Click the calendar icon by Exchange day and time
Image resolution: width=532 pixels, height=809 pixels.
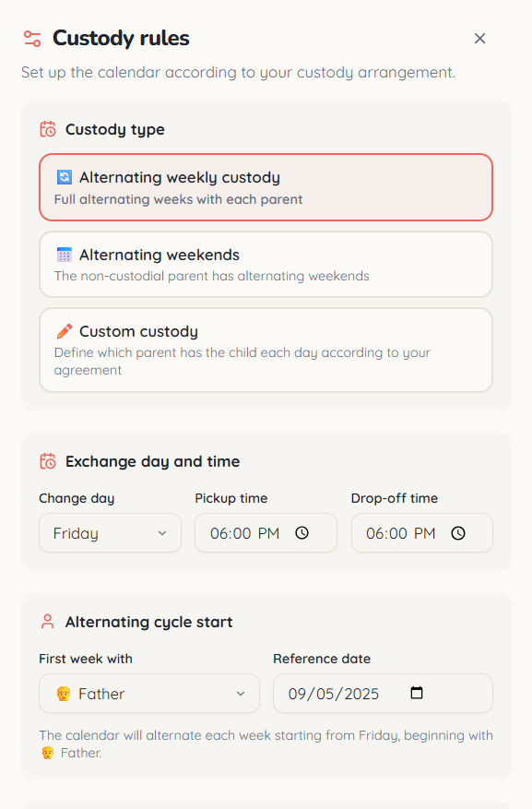click(x=48, y=461)
